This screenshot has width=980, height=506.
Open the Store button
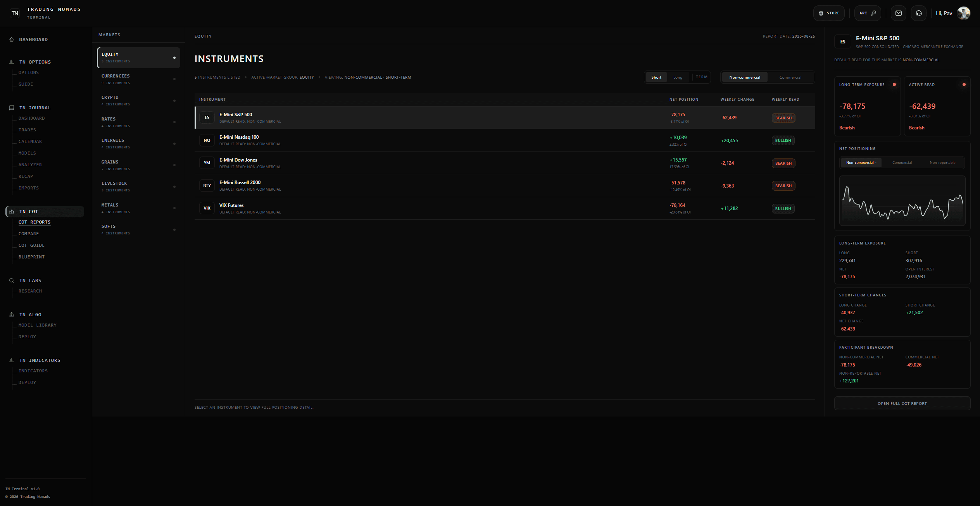click(x=829, y=13)
